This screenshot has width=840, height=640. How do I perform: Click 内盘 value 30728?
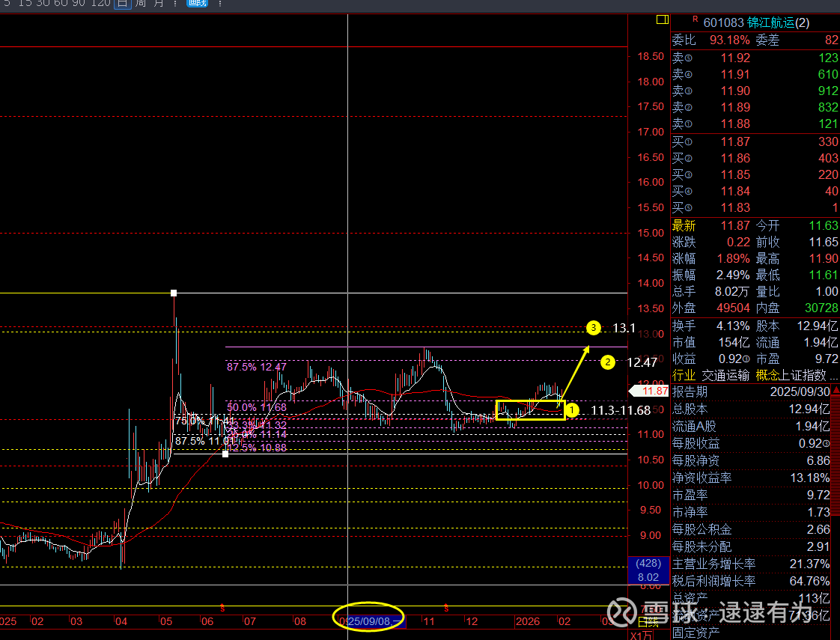(x=822, y=308)
